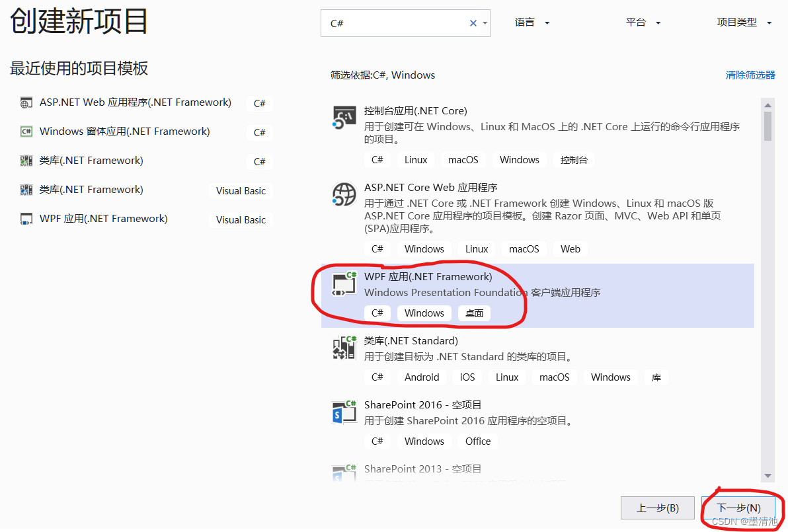This screenshot has width=788, height=532.
Task: Click the Web tag under ASP.NET Core
Action: point(571,249)
